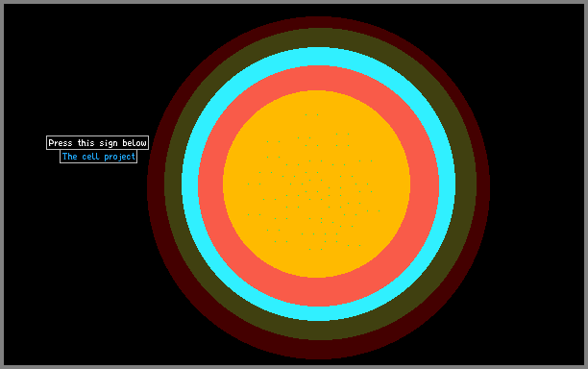
Task: Select the bright cyan ring
Action: point(318,57)
